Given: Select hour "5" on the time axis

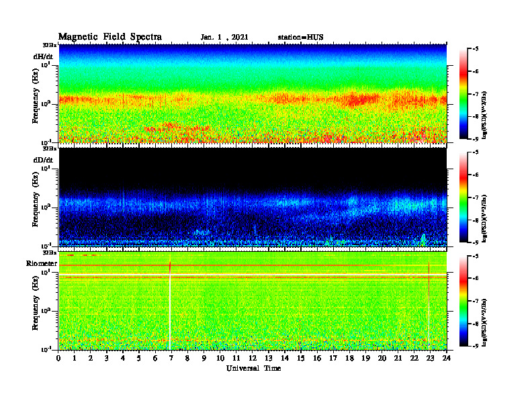Looking at the screenshot, I should pos(139,358).
